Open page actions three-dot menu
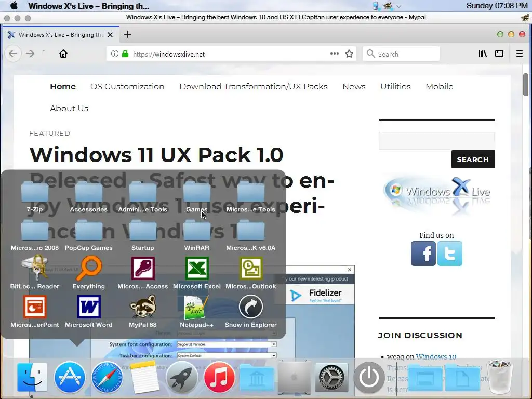The image size is (532, 399). 335,54
